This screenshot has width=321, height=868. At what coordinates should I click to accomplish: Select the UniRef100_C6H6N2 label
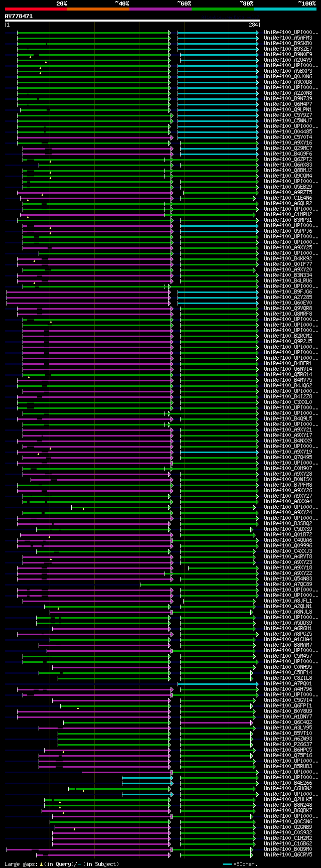tap(288, 788)
